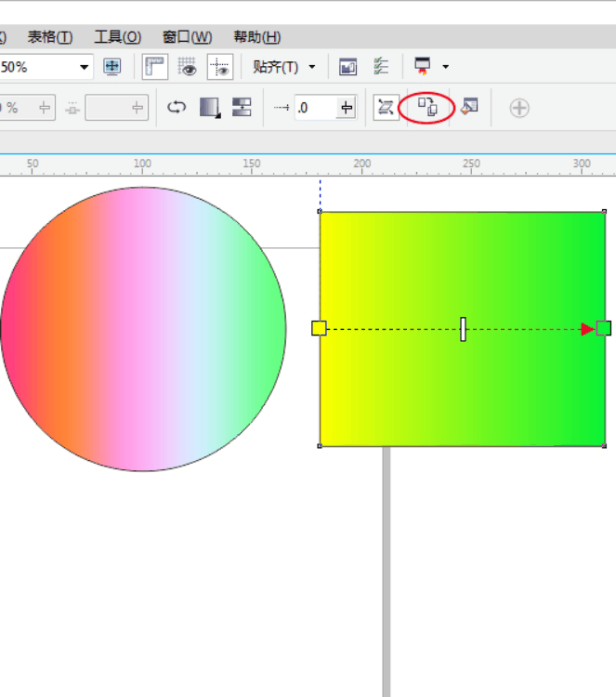Screen dimensions: 616x697
Task: Open the 表格(T) menu
Action: pos(50,37)
